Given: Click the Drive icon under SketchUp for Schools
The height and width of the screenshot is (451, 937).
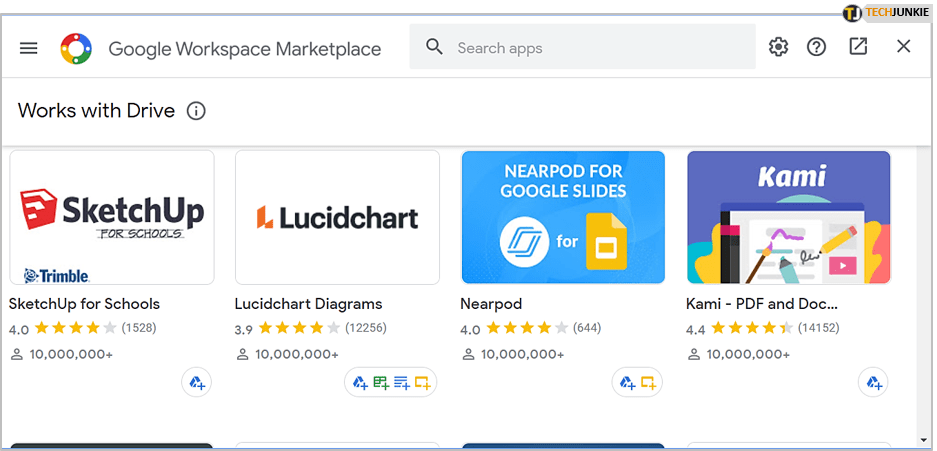Looking at the screenshot, I should click(x=196, y=382).
